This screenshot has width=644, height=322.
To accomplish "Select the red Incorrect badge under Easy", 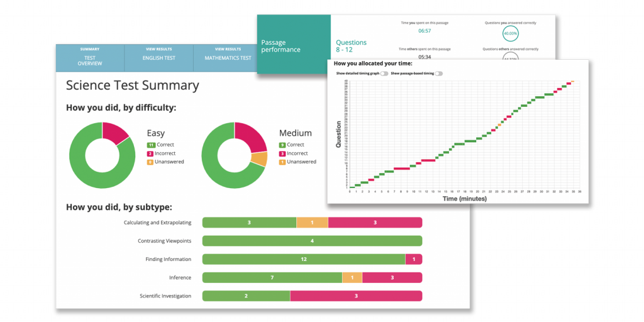I will tap(150, 153).
